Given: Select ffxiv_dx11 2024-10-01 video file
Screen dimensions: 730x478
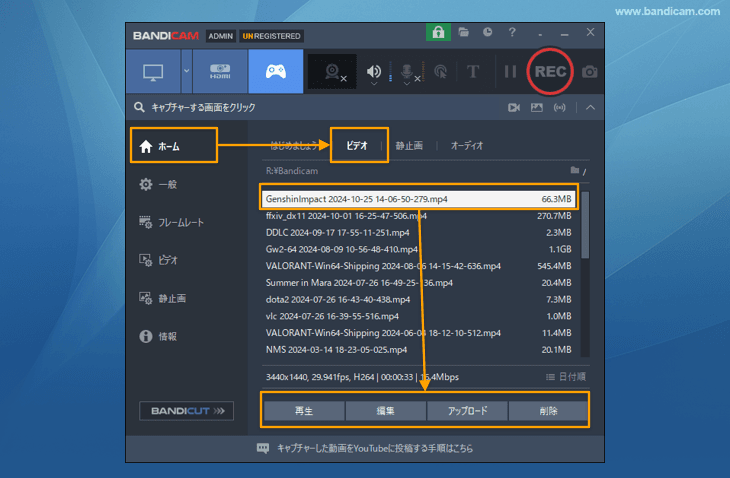Looking at the screenshot, I should [419, 216].
